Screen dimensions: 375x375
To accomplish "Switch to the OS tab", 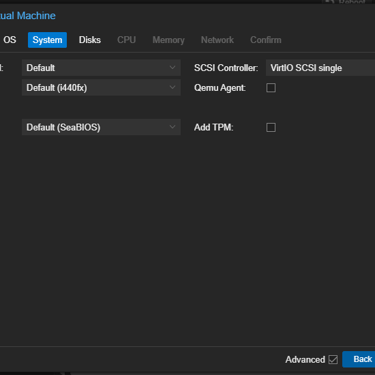I will coord(9,40).
